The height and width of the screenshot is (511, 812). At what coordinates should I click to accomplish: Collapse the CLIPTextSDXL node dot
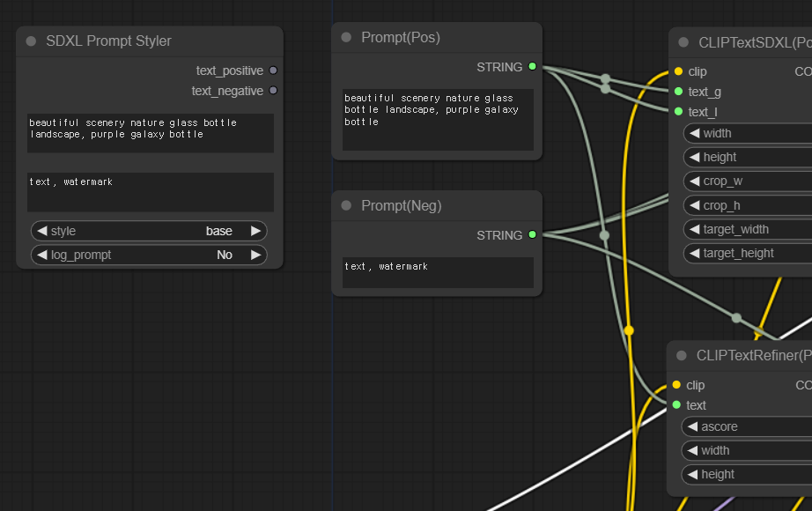tap(683, 42)
